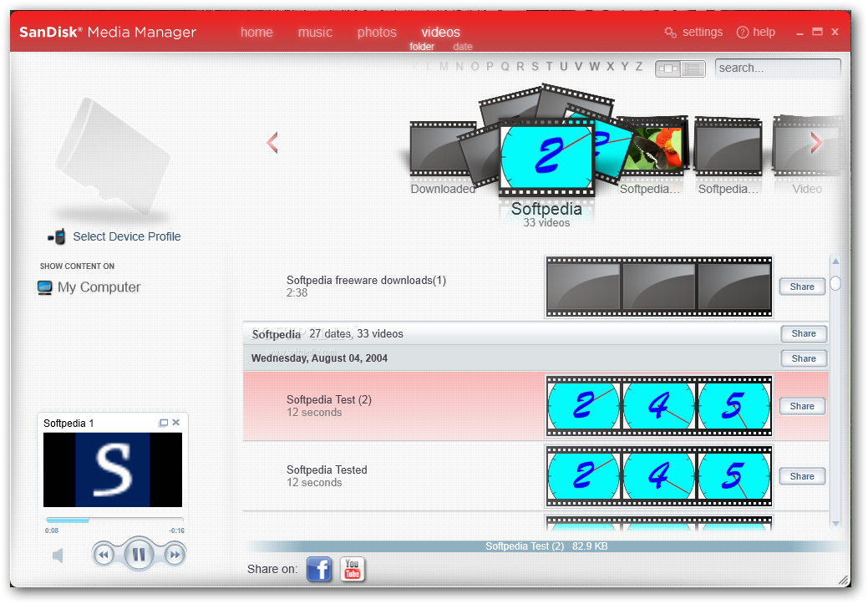868x604 pixels.
Task: Open the home tab
Action: point(256,32)
